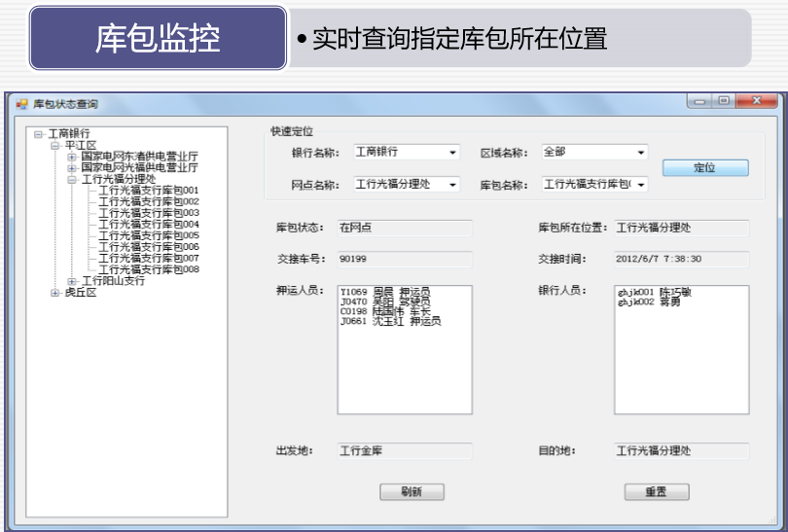788x532 pixels.
Task: Select 工行光福支行库包006 in tree
Action: tap(148, 247)
